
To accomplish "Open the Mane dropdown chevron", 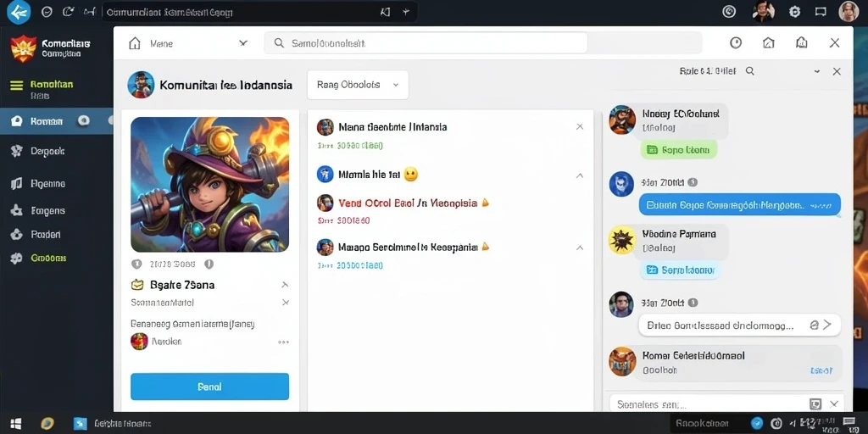I will [x=242, y=42].
